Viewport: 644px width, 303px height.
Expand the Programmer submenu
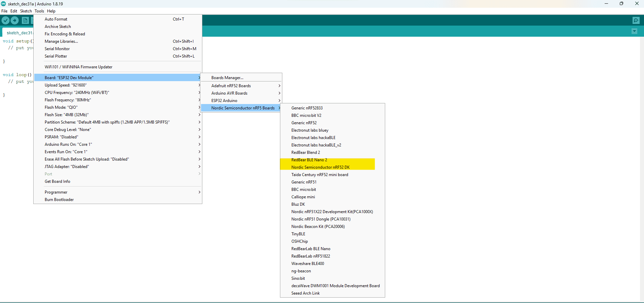pyautogui.click(x=118, y=192)
